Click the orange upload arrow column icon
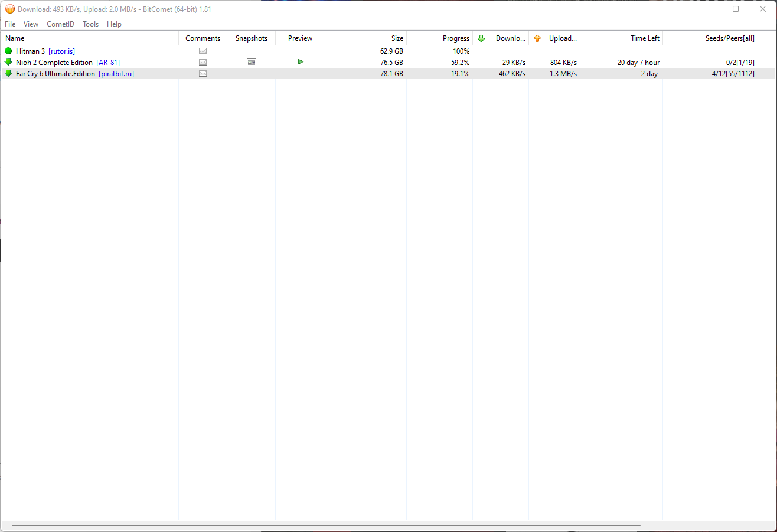Viewport: 777px width, 532px height. point(537,38)
